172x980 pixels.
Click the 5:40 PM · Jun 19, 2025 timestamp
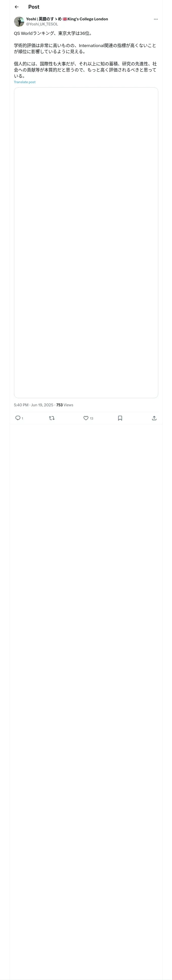tap(34, 405)
